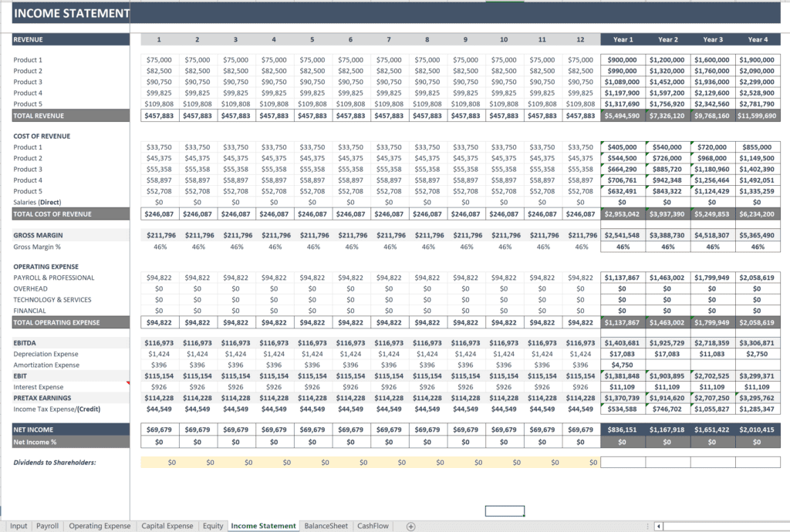The image size is (790, 532).
Task: Select the TOTAL COST OF REVENUE label
Action: pos(71,214)
